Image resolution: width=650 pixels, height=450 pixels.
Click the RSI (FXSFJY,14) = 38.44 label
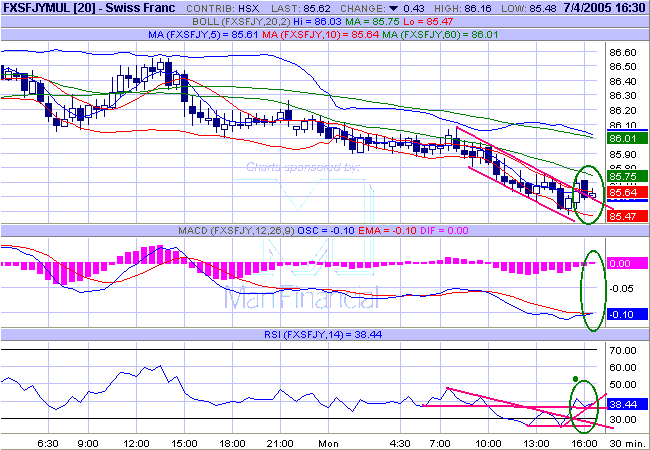pos(323,334)
